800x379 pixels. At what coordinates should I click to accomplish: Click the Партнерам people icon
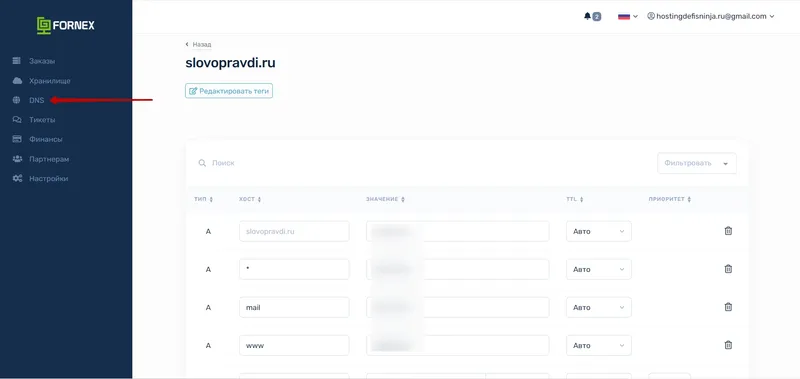(x=17, y=159)
